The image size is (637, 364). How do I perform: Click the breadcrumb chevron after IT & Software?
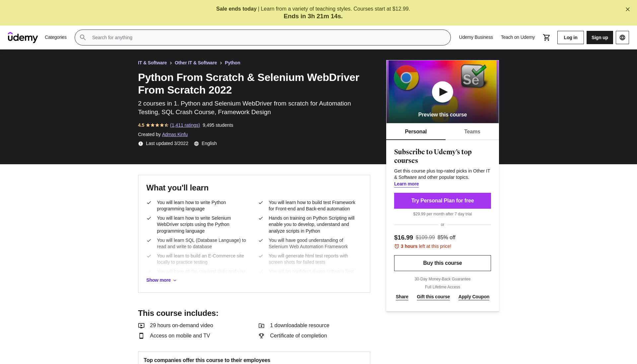(x=171, y=63)
